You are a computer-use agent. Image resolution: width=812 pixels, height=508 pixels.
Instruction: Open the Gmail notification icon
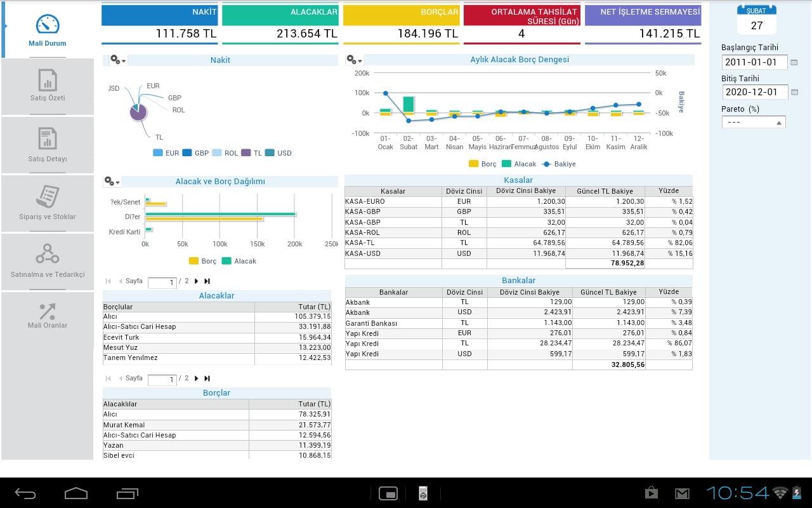pyautogui.click(x=682, y=493)
